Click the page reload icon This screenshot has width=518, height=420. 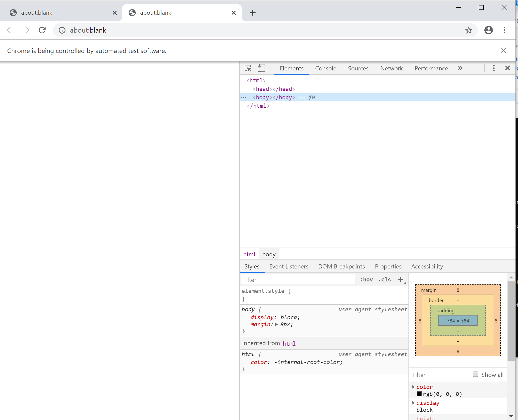click(x=42, y=30)
